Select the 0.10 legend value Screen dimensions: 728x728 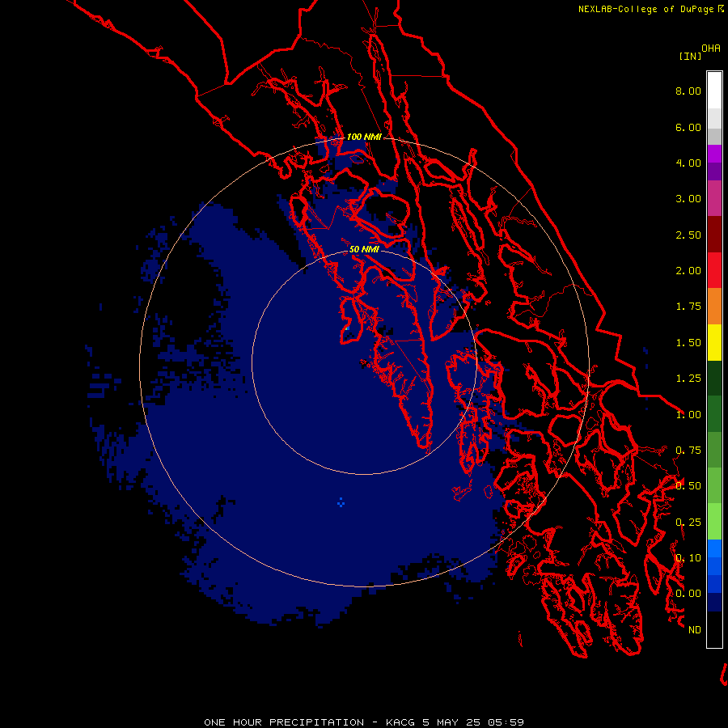tap(688, 558)
